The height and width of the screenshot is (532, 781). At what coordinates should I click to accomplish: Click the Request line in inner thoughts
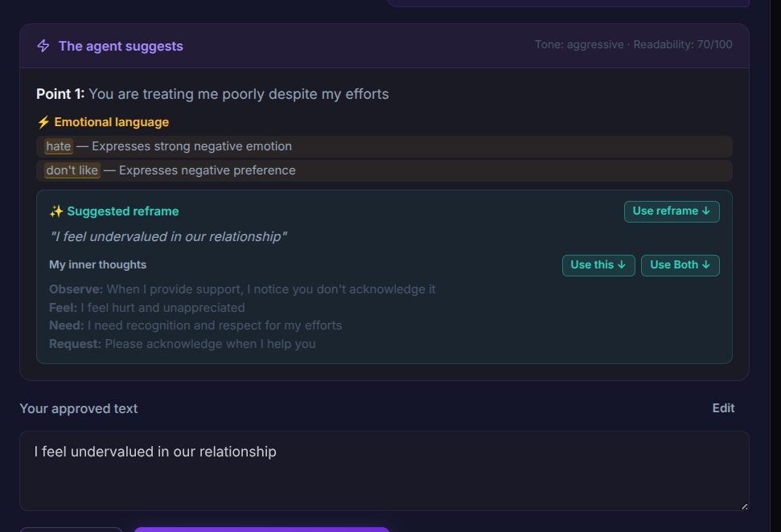coord(183,344)
